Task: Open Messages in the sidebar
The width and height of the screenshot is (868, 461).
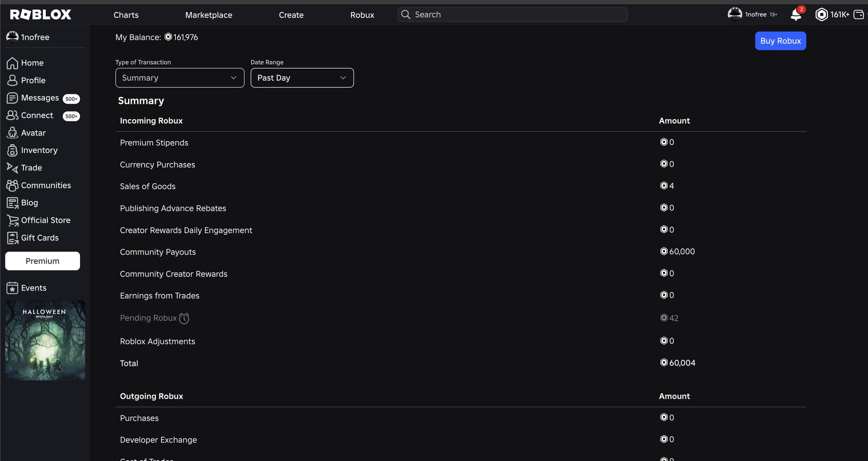Action: pos(40,98)
